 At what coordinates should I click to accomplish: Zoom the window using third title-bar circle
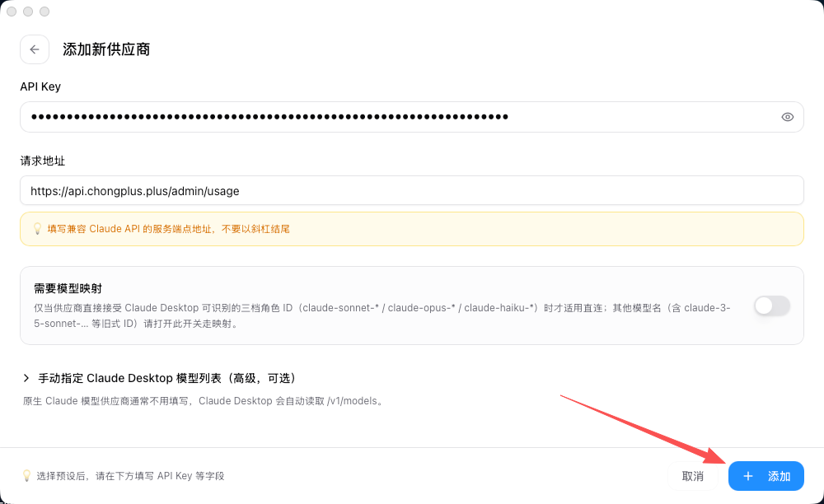[x=44, y=12]
